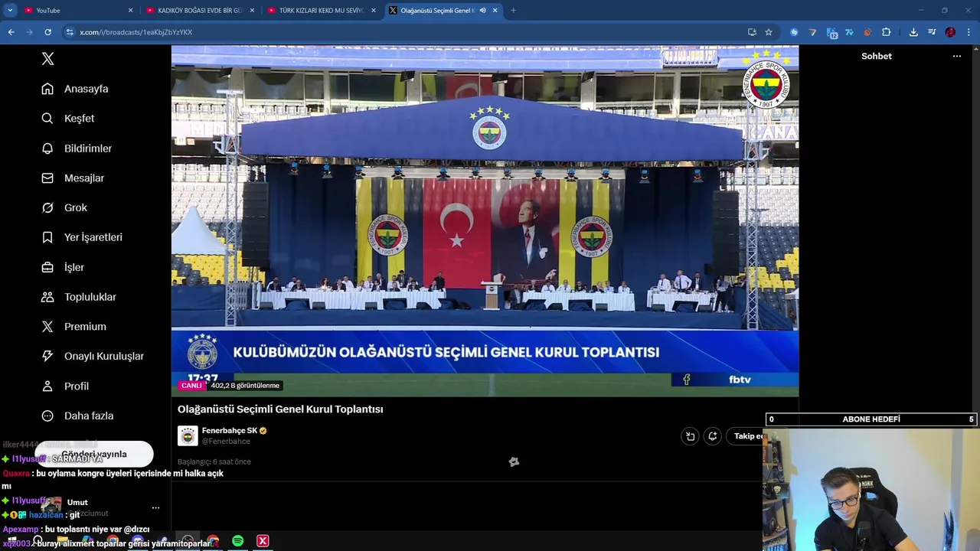The image size is (980, 551).
Task: Open Premium in the sidebar
Action: coord(73,327)
